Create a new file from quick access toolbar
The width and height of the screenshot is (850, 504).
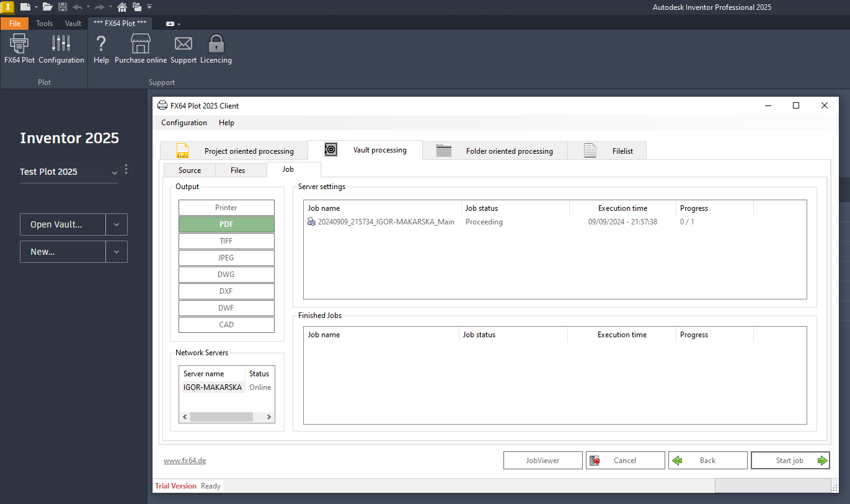pos(25,7)
